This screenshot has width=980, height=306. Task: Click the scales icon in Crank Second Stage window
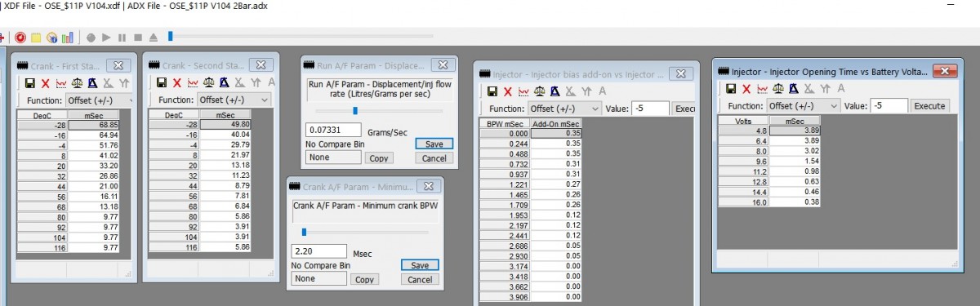tap(209, 83)
